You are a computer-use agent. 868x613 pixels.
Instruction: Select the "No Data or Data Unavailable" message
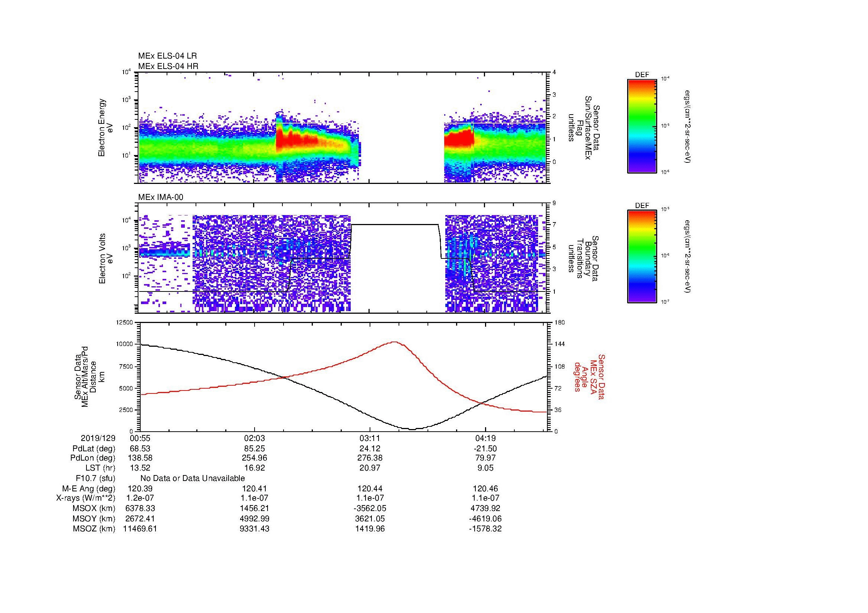(x=193, y=478)
